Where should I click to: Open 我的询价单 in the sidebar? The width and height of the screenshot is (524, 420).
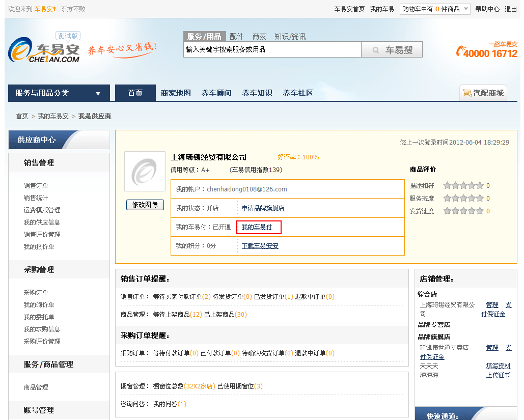click(x=39, y=305)
